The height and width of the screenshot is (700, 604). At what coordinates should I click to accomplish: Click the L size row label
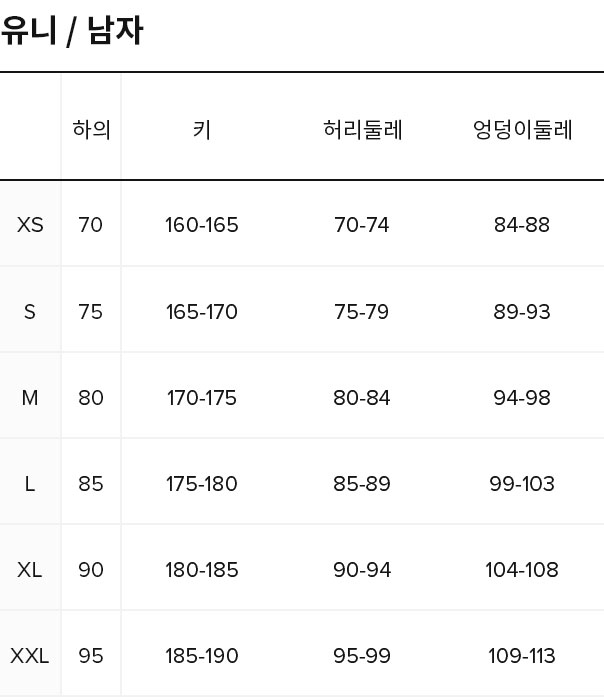tap(30, 484)
